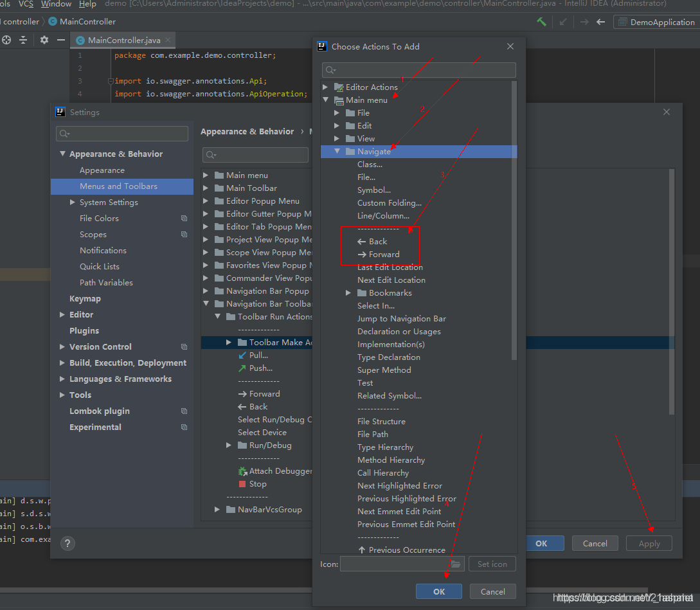Select Menus and Toolbars in Settings
This screenshot has height=610, width=700.
click(x=122, y=186)
